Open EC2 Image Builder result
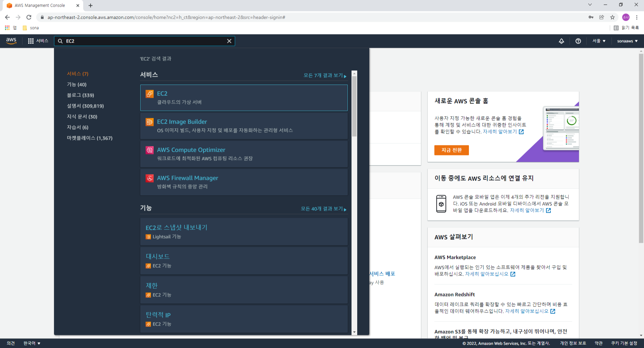The height and width of the screenshot is (348, 644). pos(244,126)
